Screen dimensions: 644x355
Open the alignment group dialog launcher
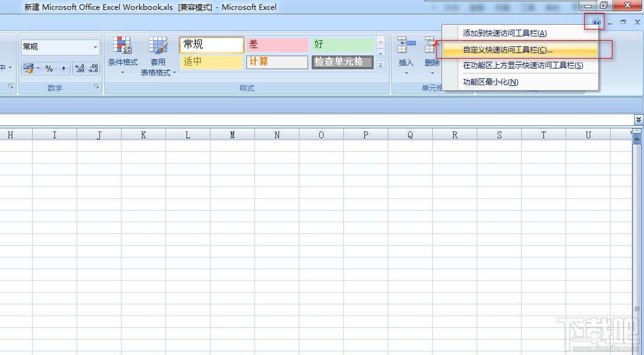tap(11, 86)
